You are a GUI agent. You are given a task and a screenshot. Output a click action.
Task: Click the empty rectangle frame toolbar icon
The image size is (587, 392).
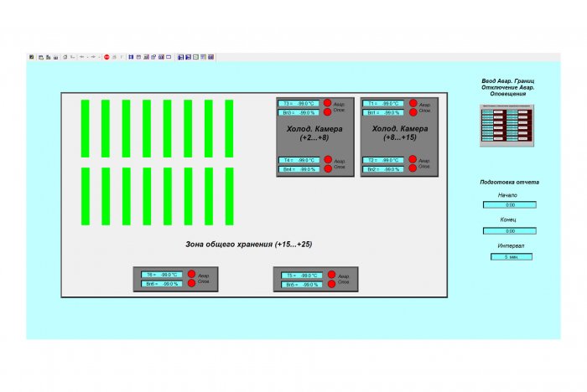click(x=169, y=57)
